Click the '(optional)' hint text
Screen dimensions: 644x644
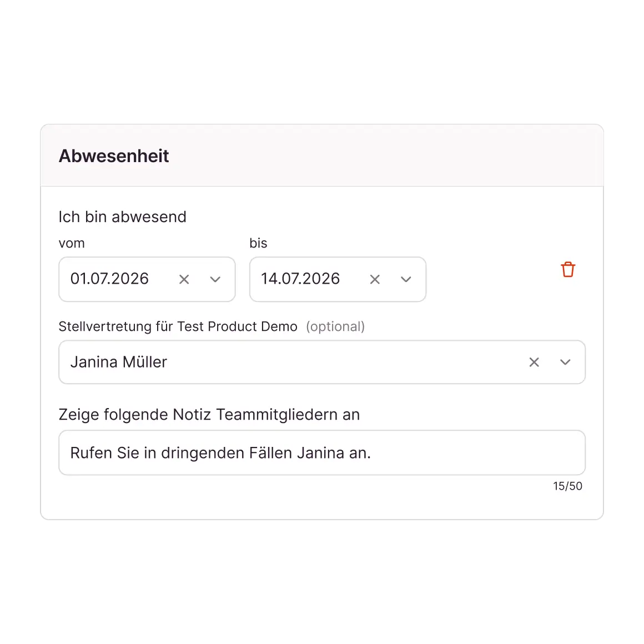click(335, 326)
